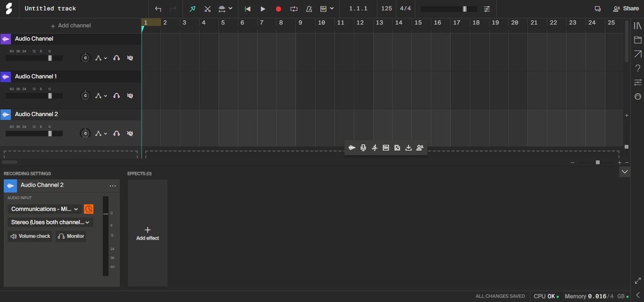Click the guitar instrument icon in floating toolbar
644x302 pixels.
tap(374, 147)
